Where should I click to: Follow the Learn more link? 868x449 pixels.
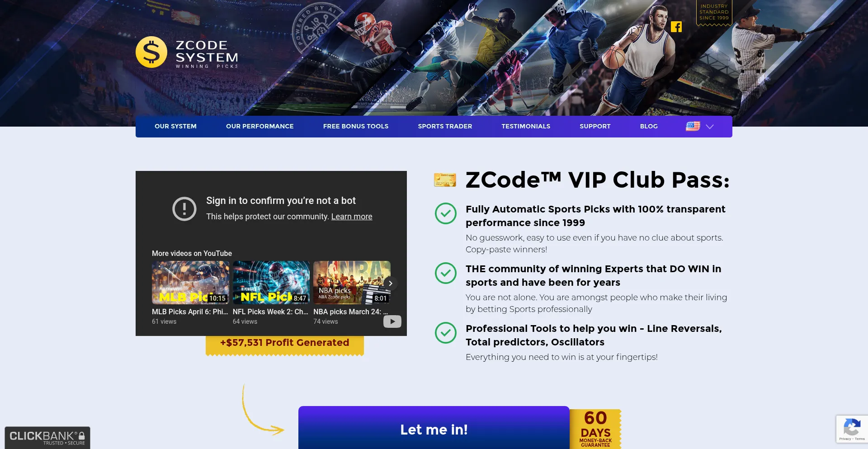coord(352,217)
